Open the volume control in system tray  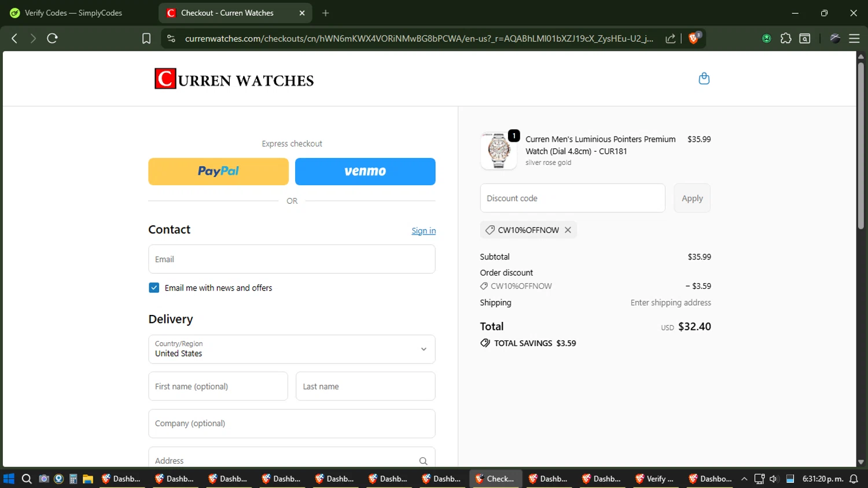[x=774, y=479]
